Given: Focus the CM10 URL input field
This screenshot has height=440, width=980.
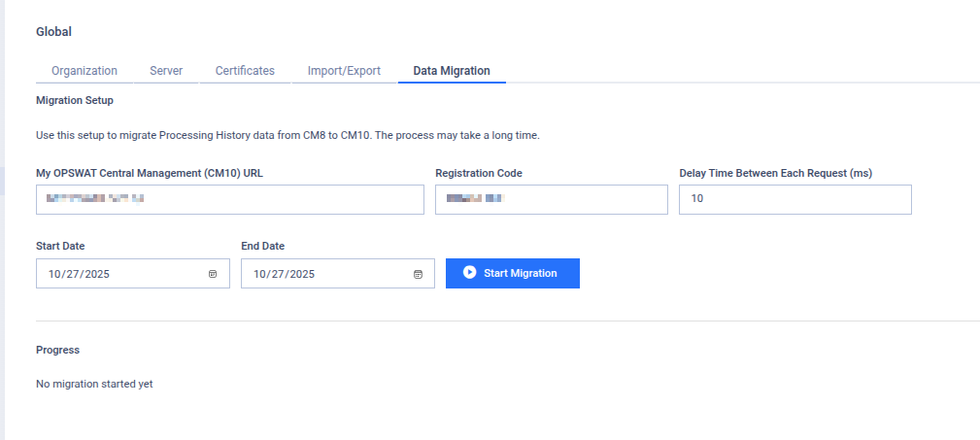Looking at the screenshot, I should (x=230, y=200).
